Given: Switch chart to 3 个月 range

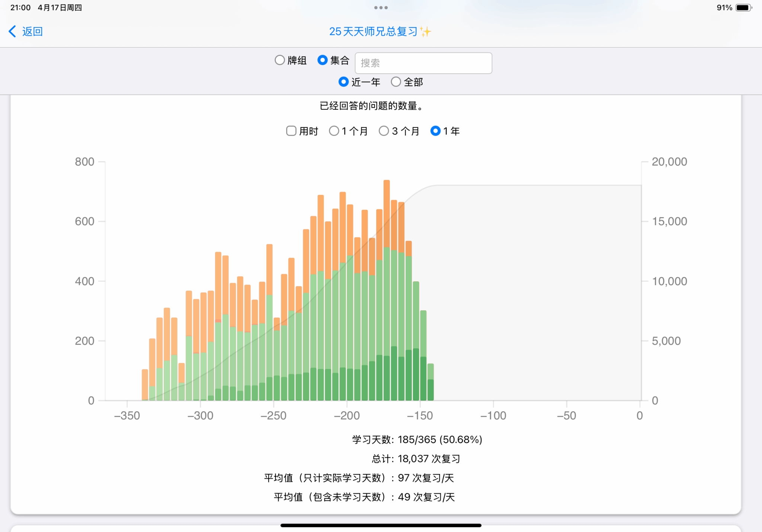Looking at the screenshot, I should pos(384,131).
